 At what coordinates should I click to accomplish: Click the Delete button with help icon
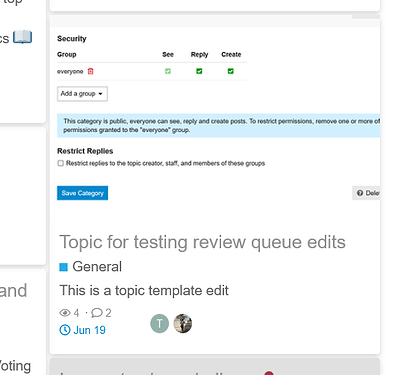[366, 193]
